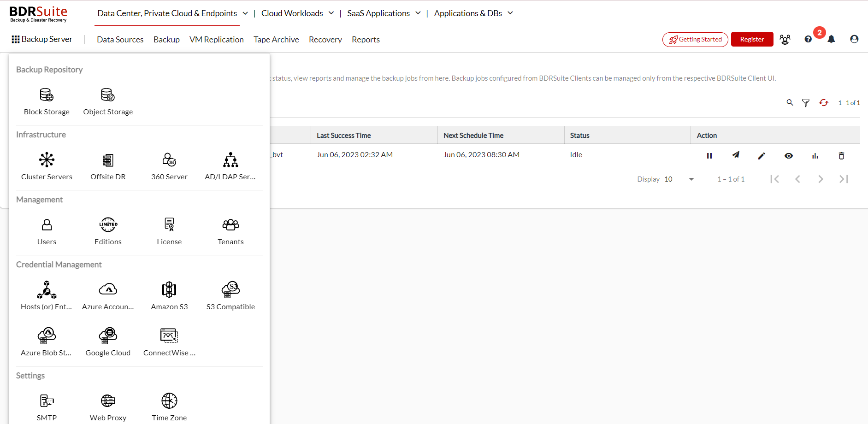Run backup job now with paper-plane icon

pos(736,155)
